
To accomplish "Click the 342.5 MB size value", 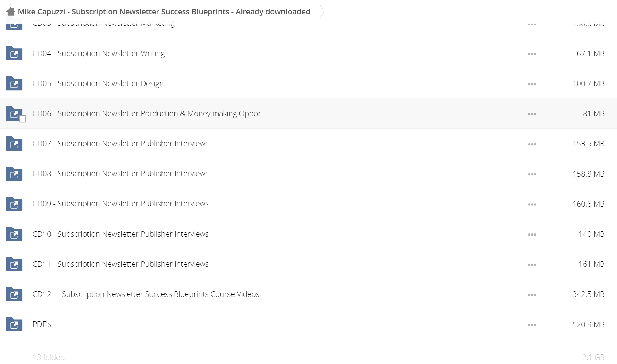I will 588,294.
